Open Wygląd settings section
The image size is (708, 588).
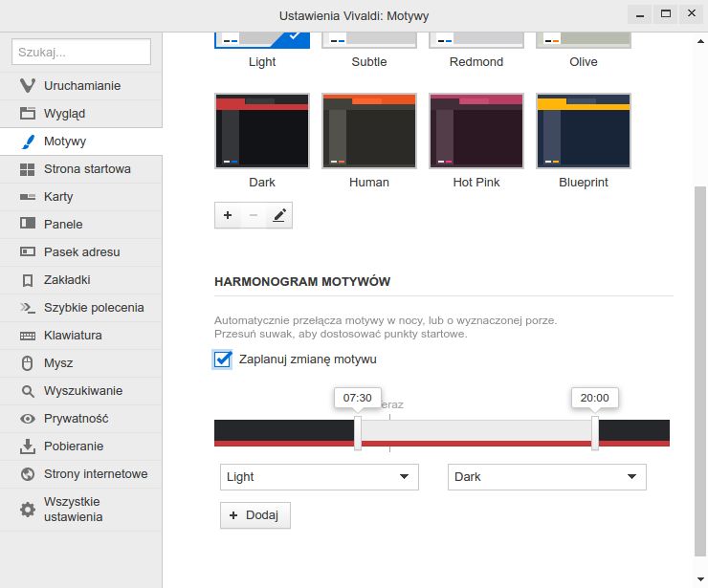pyautogui.click(x=81, y=114)
